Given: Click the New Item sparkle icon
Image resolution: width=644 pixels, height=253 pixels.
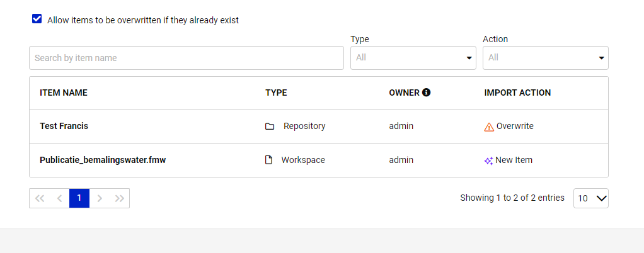Looking at the screenshot, I should pos(489,160).
